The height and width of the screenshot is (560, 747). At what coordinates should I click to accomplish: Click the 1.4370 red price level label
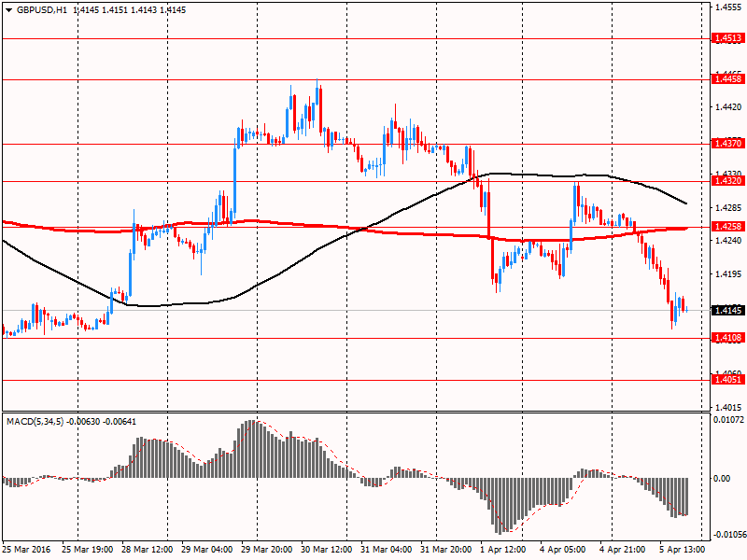pos(728,144)
